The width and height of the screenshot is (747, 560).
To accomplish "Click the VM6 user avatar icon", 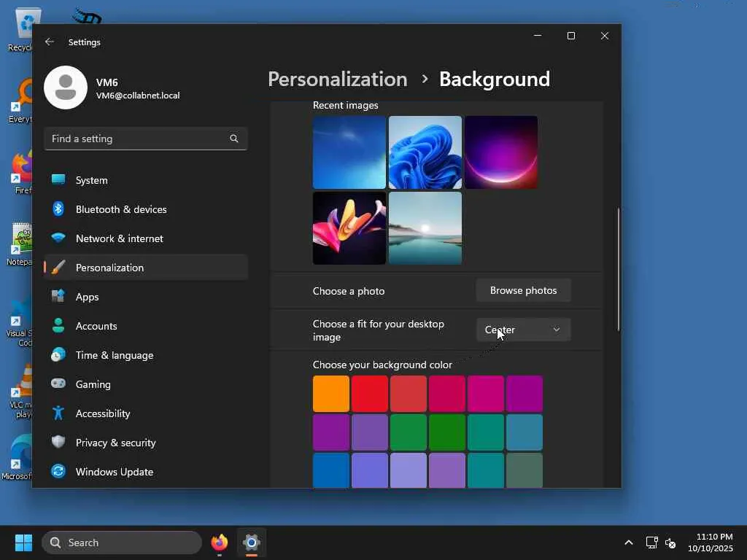I will 66,87.
